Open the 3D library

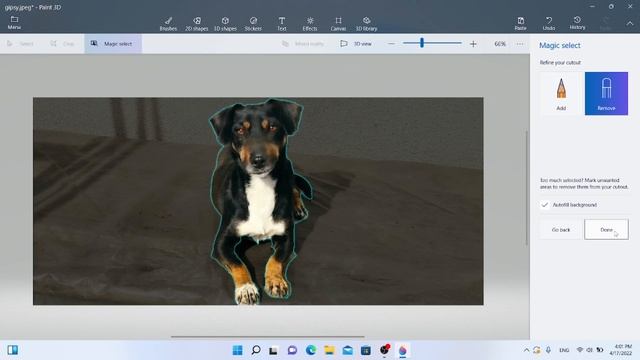[x=367, y=24]
